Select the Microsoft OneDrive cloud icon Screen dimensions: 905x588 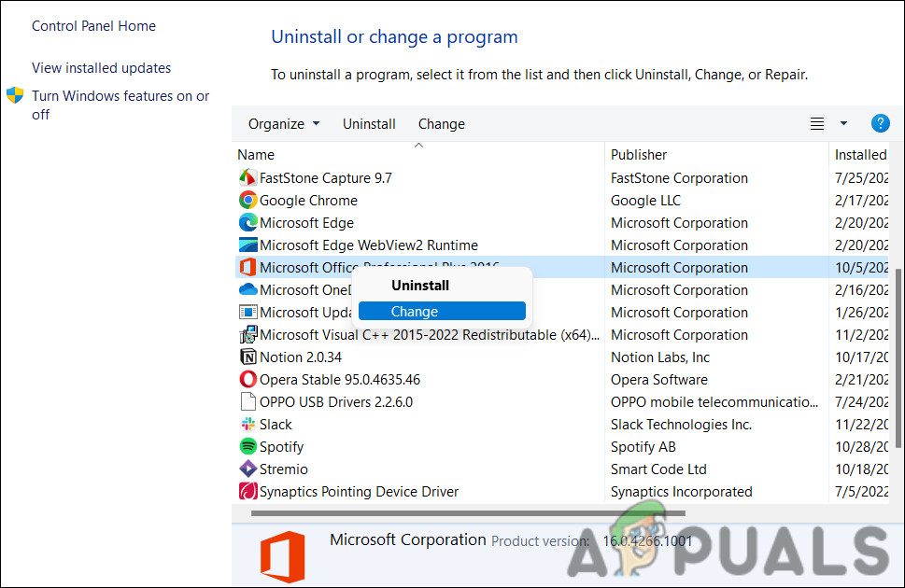pyautogui.click(x=247, y=289)
